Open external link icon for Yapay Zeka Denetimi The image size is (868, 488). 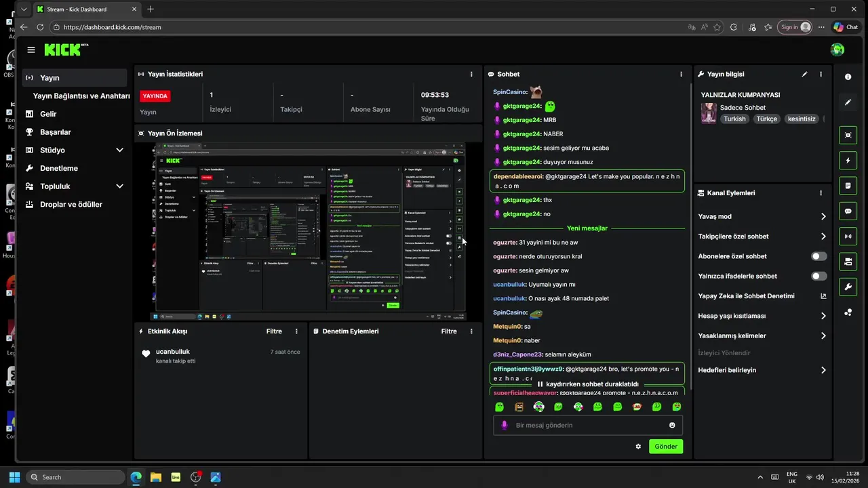(x=823, y=296)
